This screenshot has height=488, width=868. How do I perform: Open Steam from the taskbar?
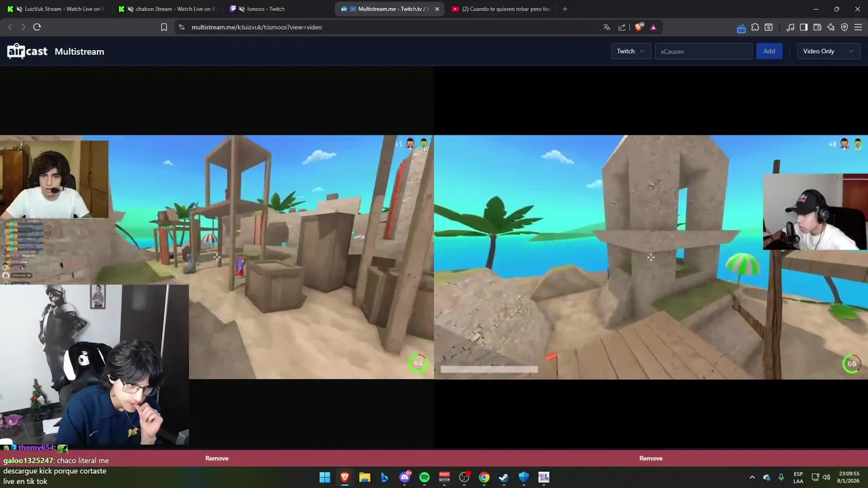[x=504, y=477]
